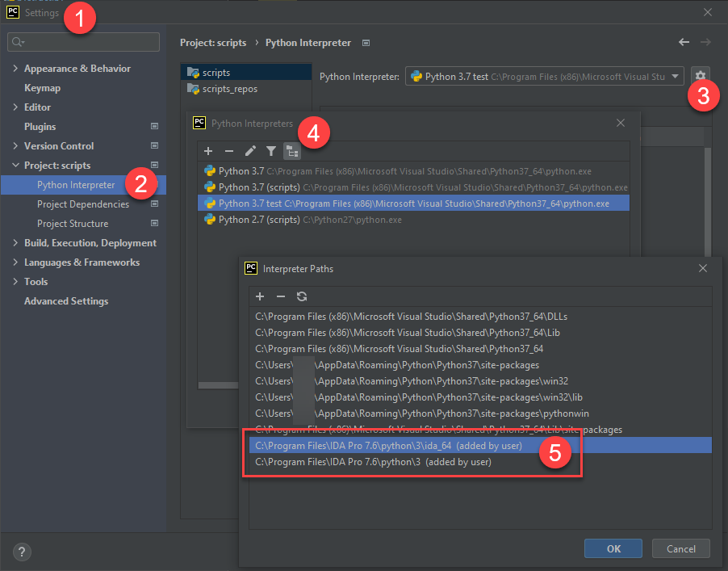The width and height of the screenshot is (728, 571).
Task: Add a new interpreter in Python Interpreters dialog
Action: pyautogui.click(x=208, y=151)
